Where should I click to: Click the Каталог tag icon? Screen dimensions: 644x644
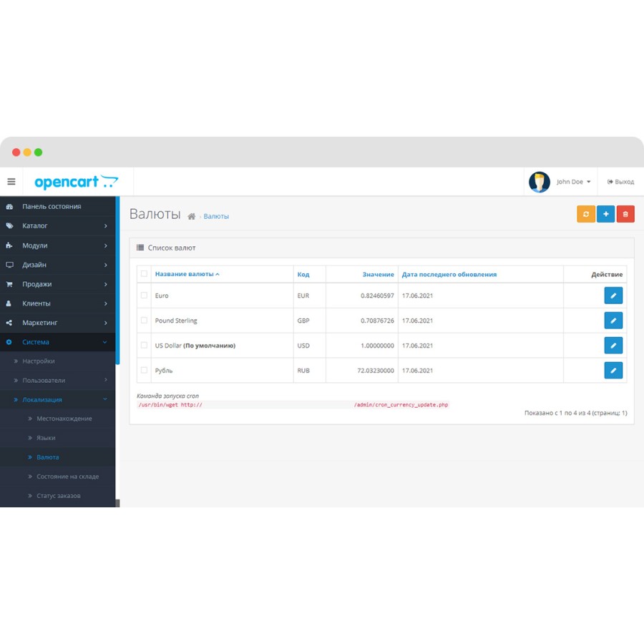9,226
